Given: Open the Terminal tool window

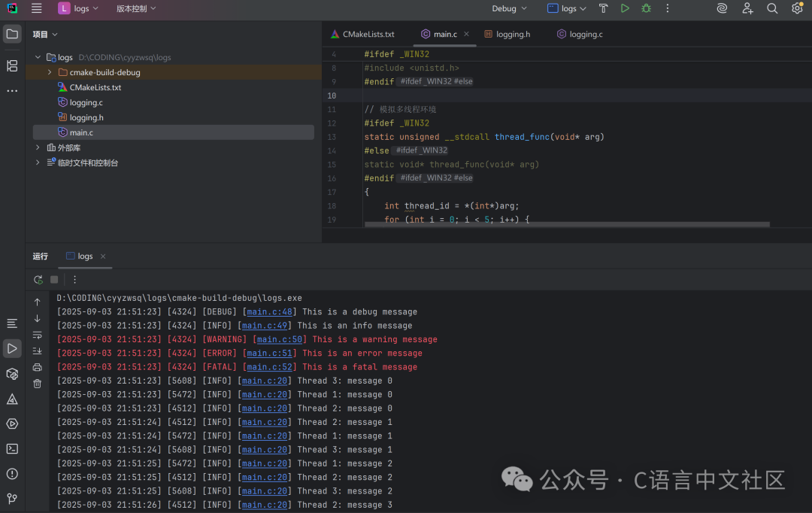Looking at the screenshot, I should [x=12, y=449].
